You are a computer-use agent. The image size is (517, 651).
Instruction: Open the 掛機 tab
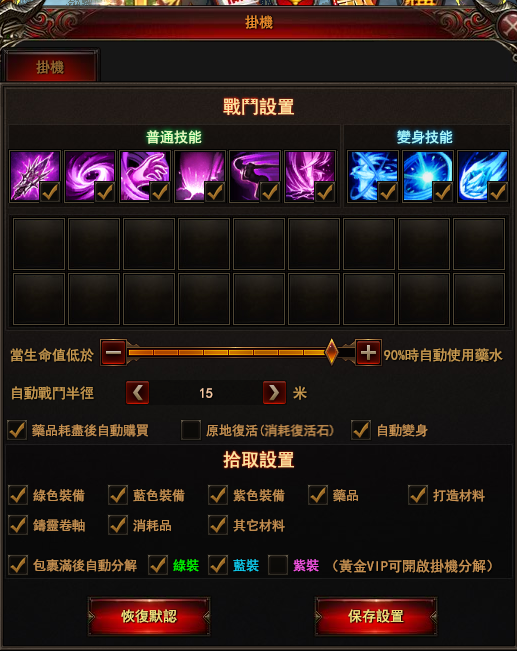tap(50, 66)
